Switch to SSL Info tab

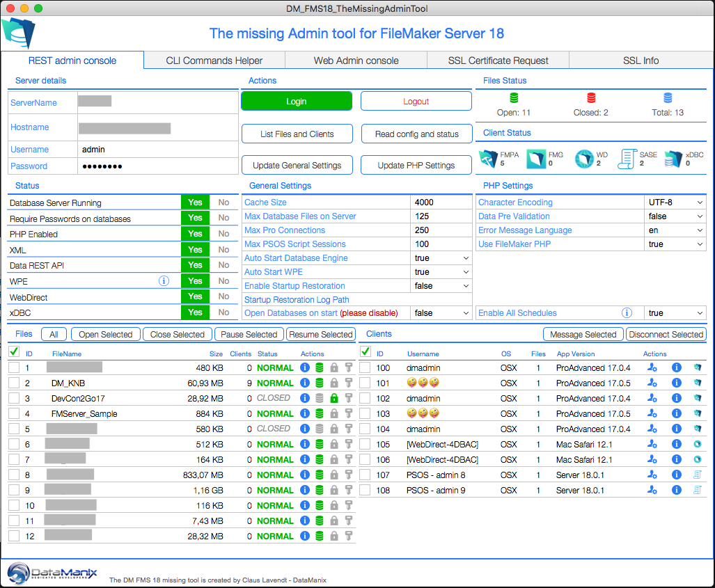641,60
